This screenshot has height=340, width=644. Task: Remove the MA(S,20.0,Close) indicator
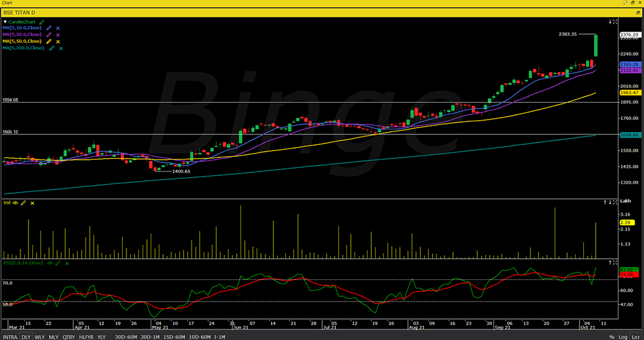click(x=58, y=35)
